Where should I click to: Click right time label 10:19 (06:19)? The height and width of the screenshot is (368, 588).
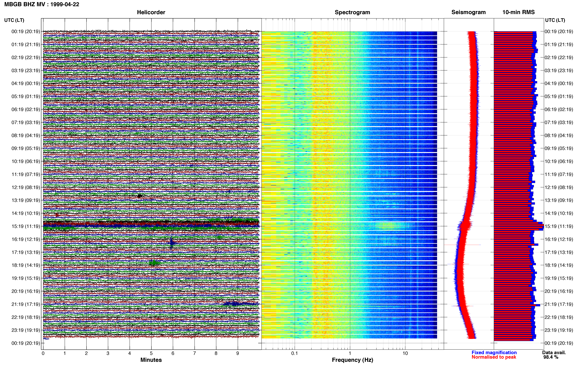click(559, 161)
